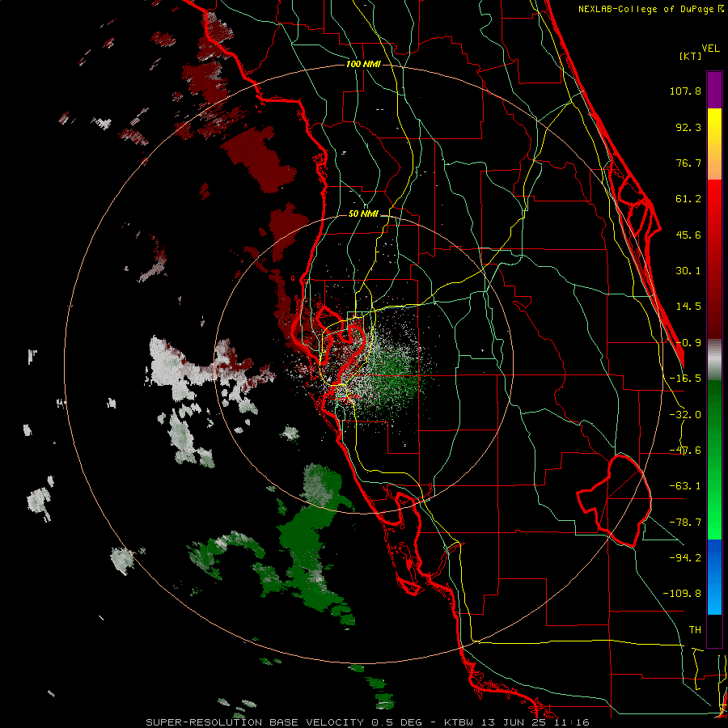Image resolution: width=728 pixels, height=728 pixels.
Task: Select the -16.5 scale value
Action: [685, 379]
